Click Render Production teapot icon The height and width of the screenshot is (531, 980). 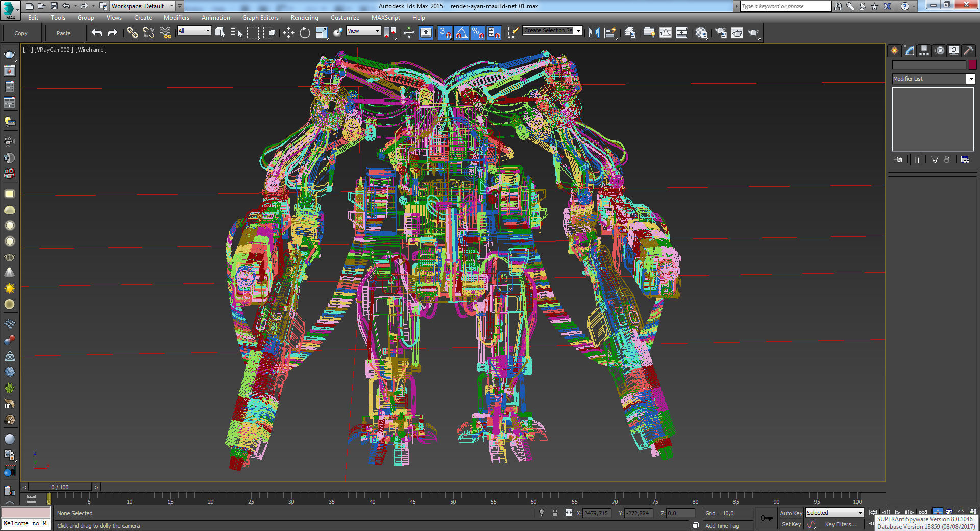754,33
